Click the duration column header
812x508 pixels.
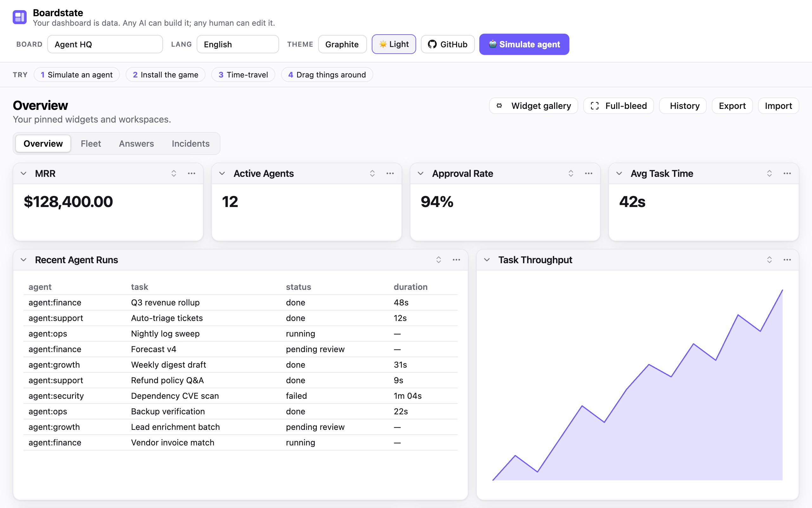[x=411, y=287]
